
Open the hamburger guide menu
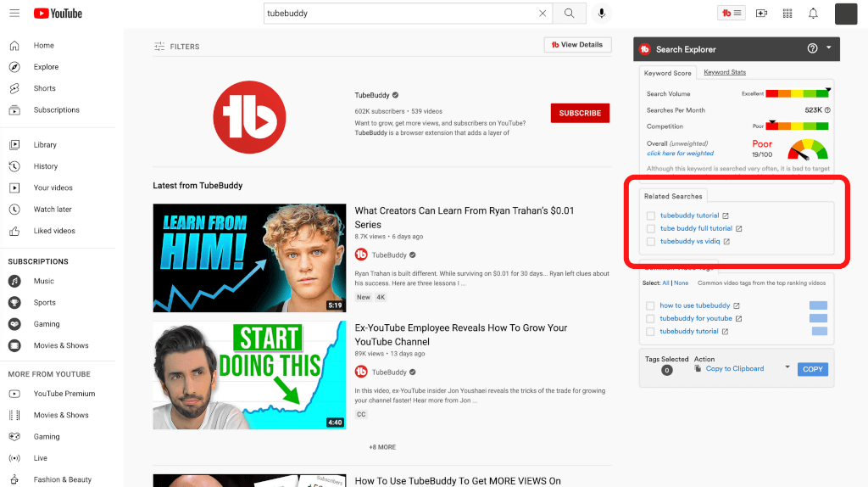click(14, 14)
